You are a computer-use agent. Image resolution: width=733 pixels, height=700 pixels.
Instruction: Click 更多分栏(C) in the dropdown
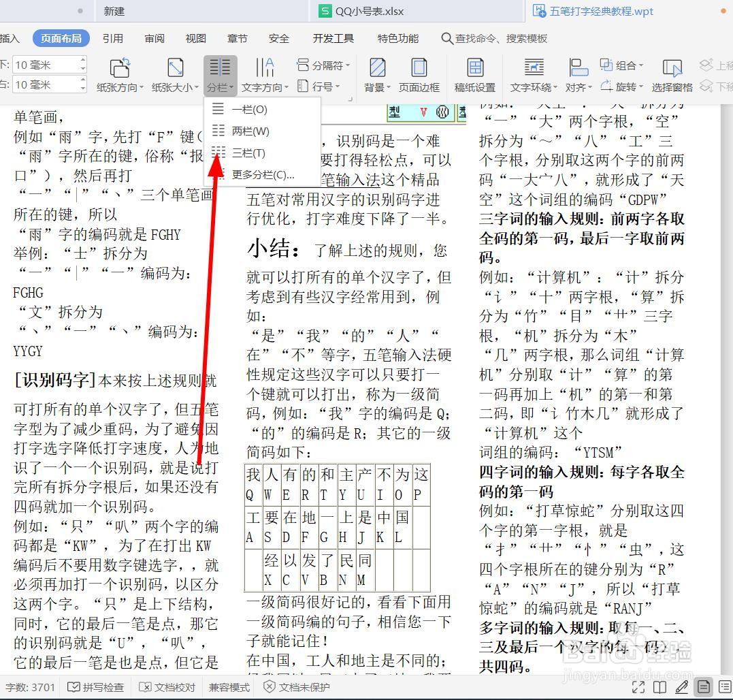pyautogui.click(x=263, y=176)
